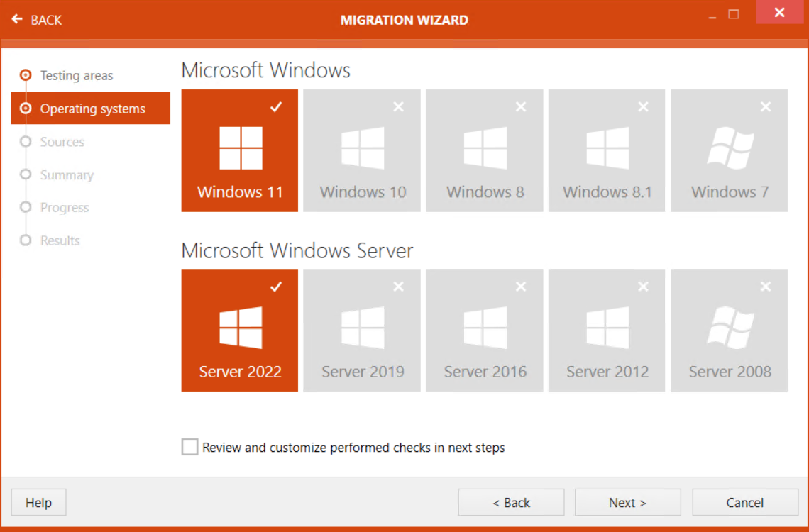Deselect Windows 11 using its checkmark
809x532 pixels.
coord(276,107)
